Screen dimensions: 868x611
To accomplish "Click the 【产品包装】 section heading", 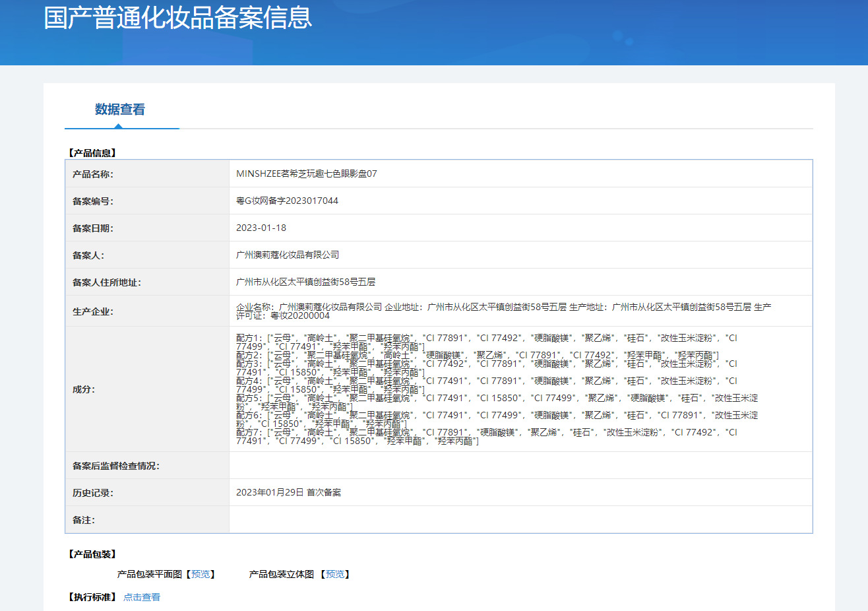I will tap(92, 554).
